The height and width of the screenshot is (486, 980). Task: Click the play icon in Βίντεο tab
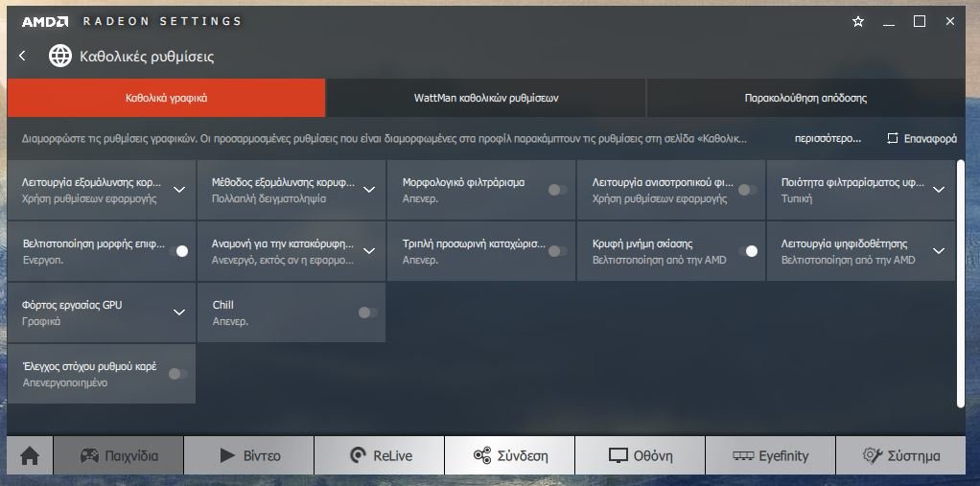227,456
